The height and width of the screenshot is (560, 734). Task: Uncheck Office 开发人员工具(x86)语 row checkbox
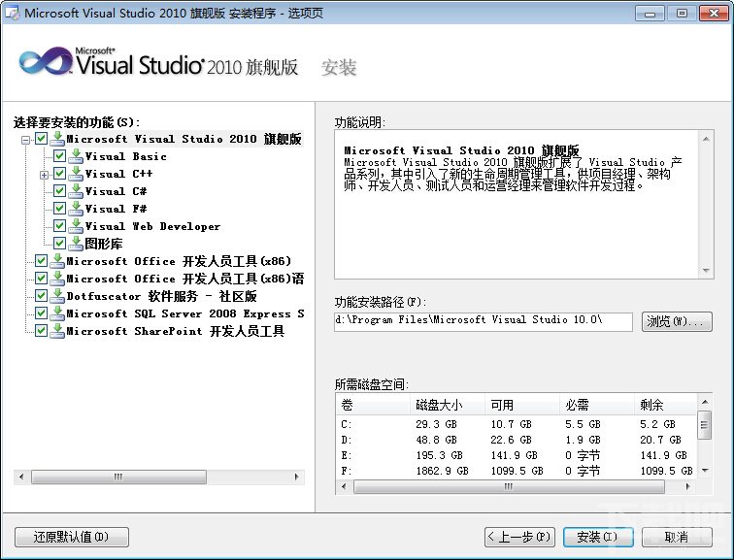(x=41, y=279)
